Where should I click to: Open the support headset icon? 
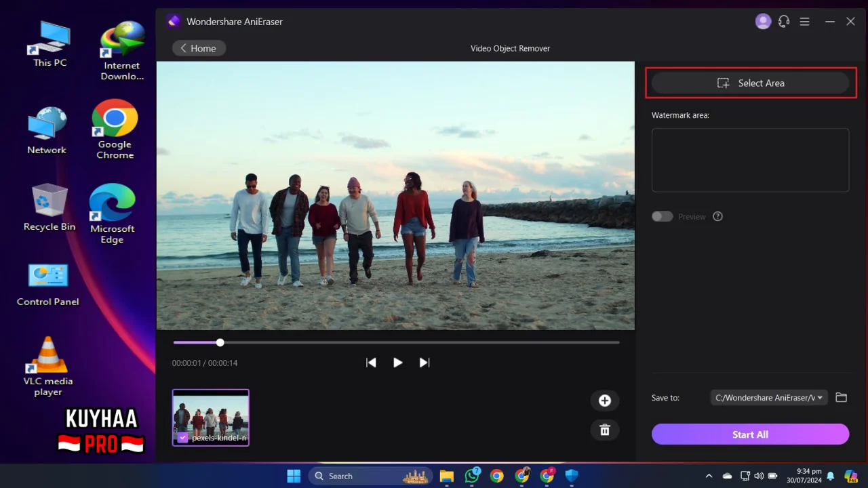tap(784, 22)
